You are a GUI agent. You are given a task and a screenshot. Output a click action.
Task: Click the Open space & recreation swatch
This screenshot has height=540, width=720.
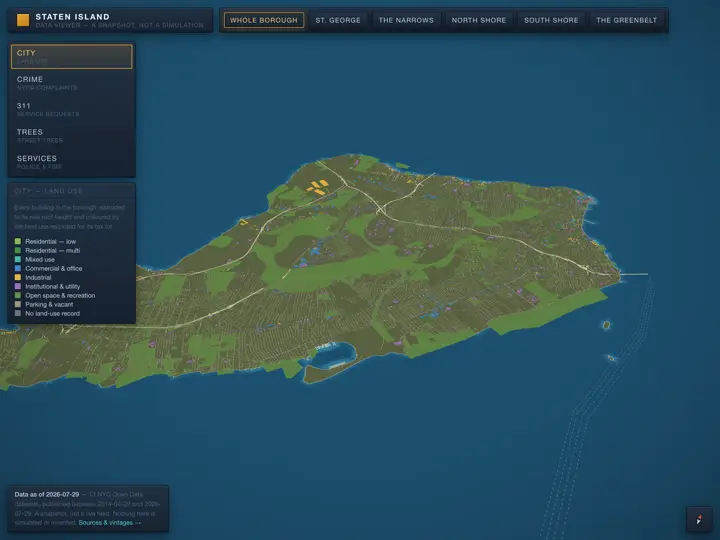coord(18,295)
